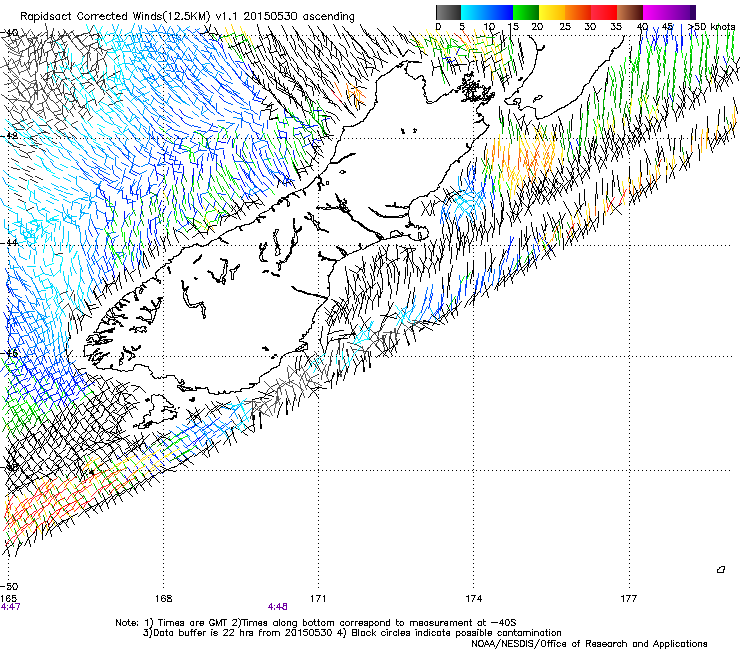
Task: Click note 'Black circles indicate possible contamination'
Action: pyautogui.click(x=456, y=633)
